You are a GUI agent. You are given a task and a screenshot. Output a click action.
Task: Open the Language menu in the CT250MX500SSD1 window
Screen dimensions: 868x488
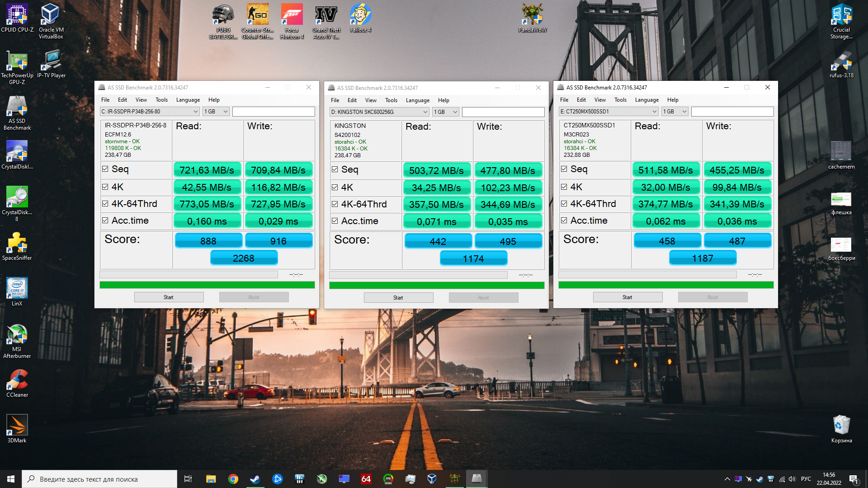pyautogui.click(x=646, y=100)
